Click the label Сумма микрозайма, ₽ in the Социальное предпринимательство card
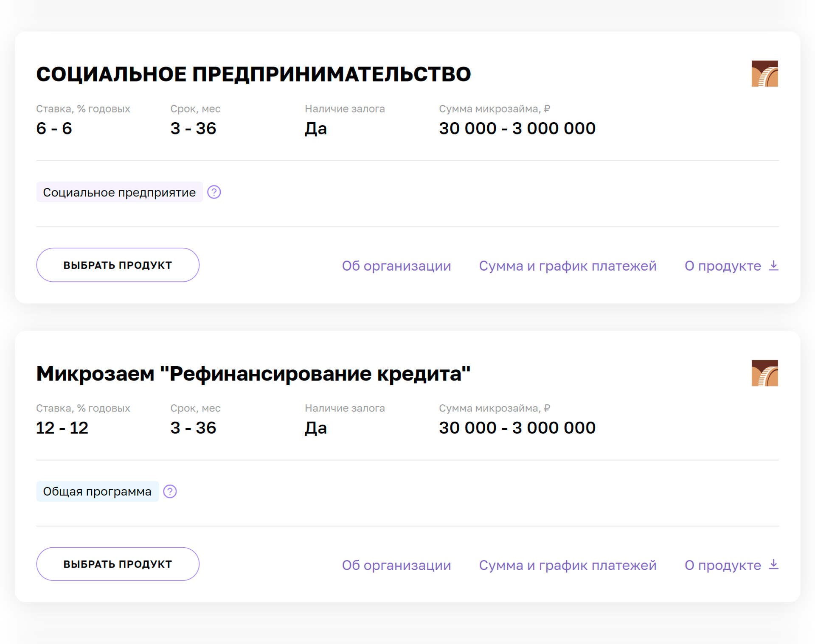This screenshot has height=644, width=815. 495,109
